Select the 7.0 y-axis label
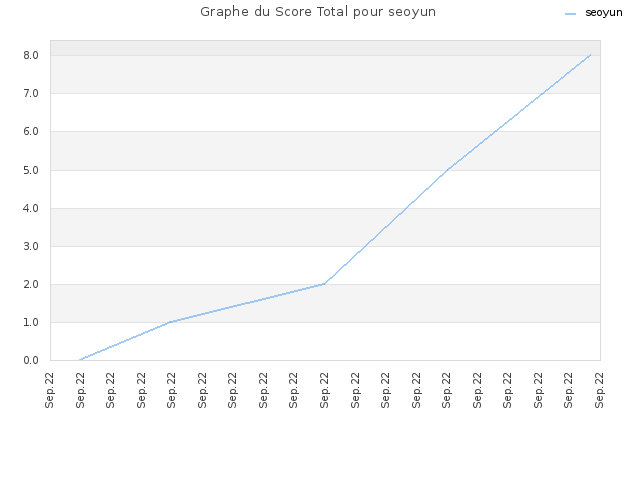This screenshot has width=640, height=480. [31, 93]
